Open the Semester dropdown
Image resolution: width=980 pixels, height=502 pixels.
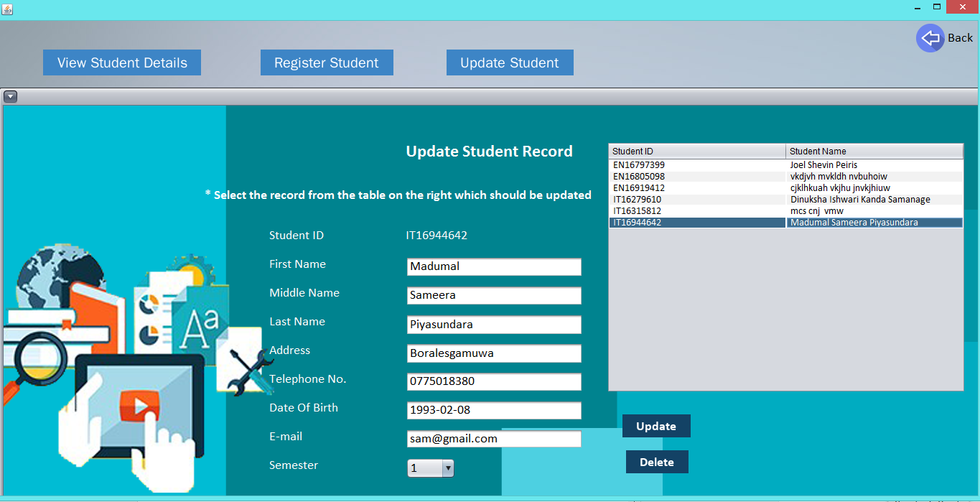point(448,468)
